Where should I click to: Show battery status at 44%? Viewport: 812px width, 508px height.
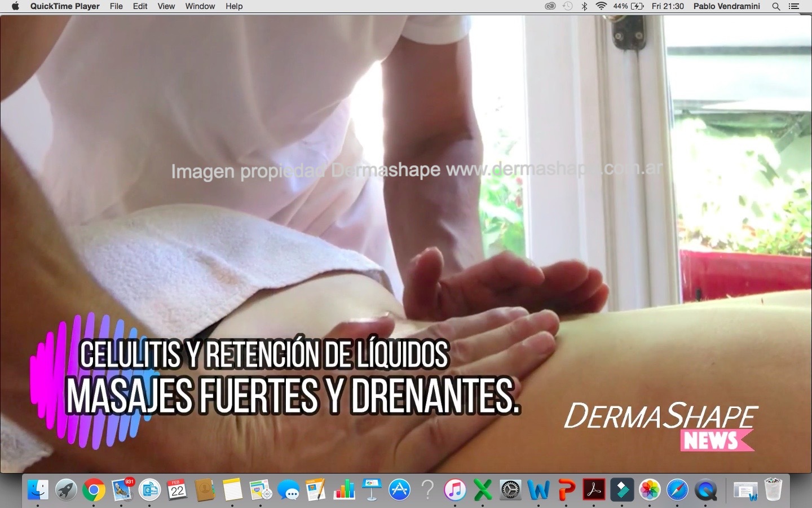(x=628, y=6)
